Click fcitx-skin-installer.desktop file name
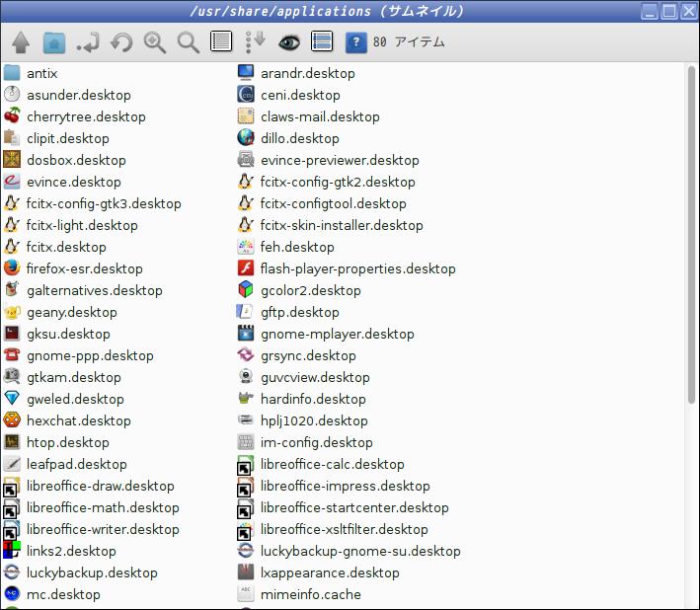700x610 pixels. coord(342,225)
